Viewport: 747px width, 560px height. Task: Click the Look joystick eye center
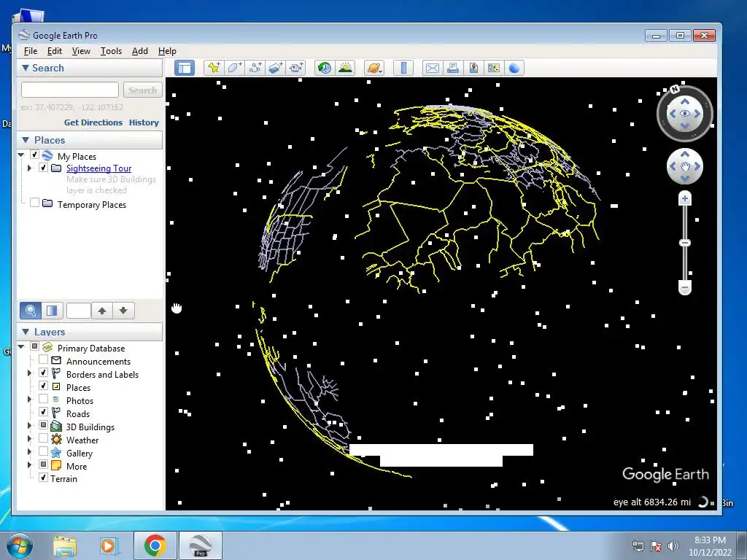click(684, 113)
